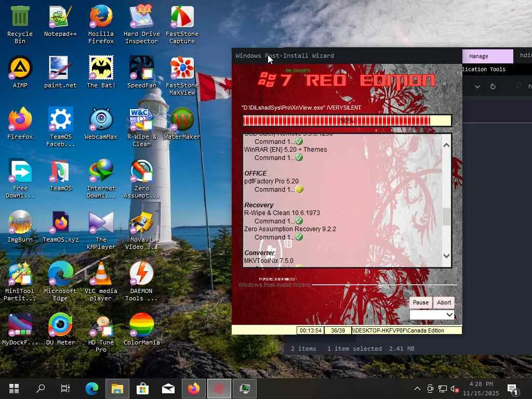Select the MKVToolNix 7.5.0 entry
The image size is (532, 399).
tap(269, 261)
